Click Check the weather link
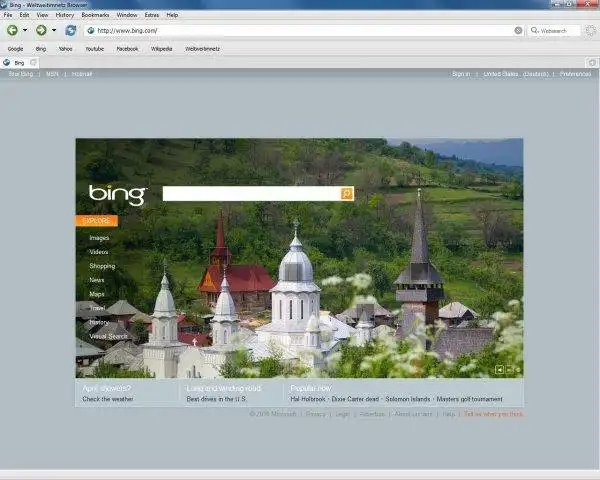Viewport: 600px width, 480px height. (108, 399)
